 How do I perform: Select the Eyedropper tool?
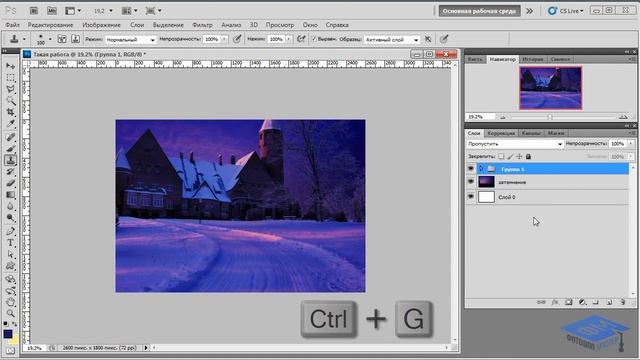(x=11, y=124)
